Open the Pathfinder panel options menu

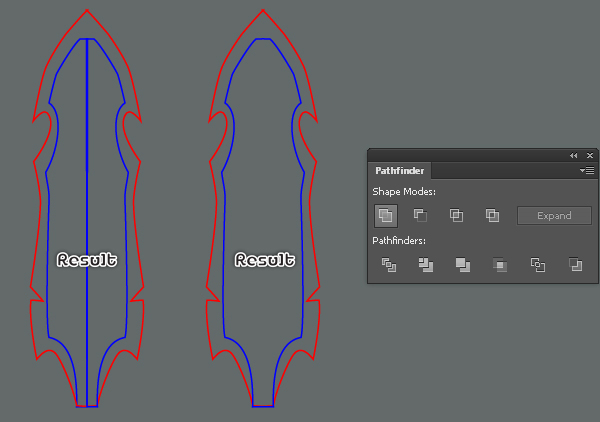(587, 170)
